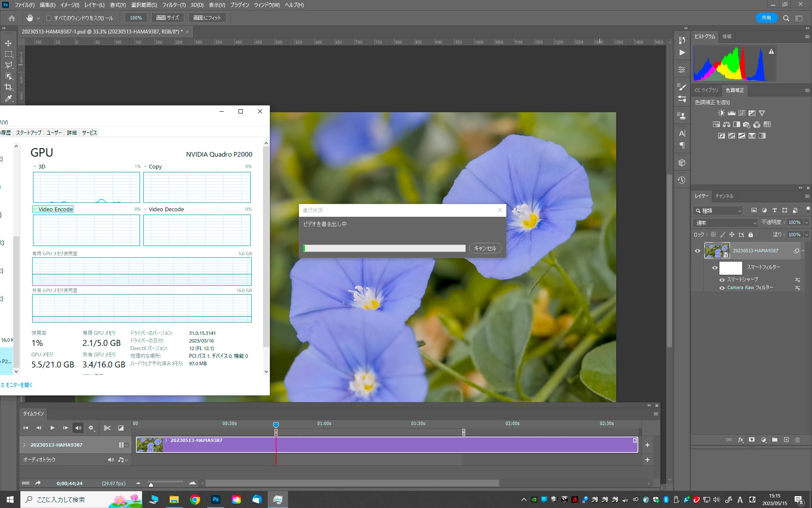The height and width of the screenshot is (508, 812).
Task: Select the Eyedropper tool
Action: 8,98
